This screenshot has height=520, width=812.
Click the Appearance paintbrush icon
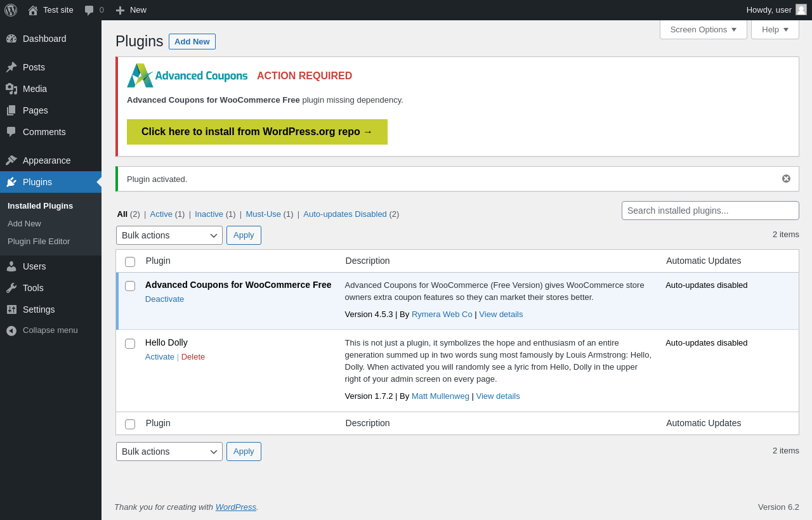coord(11,160)
